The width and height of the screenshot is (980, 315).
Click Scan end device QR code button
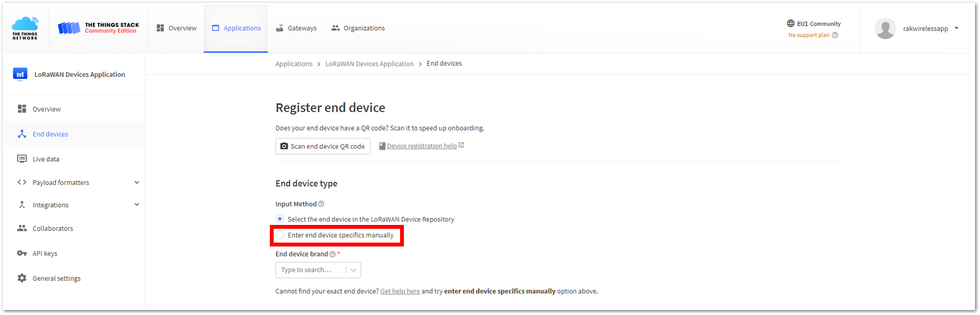[323, 146]
